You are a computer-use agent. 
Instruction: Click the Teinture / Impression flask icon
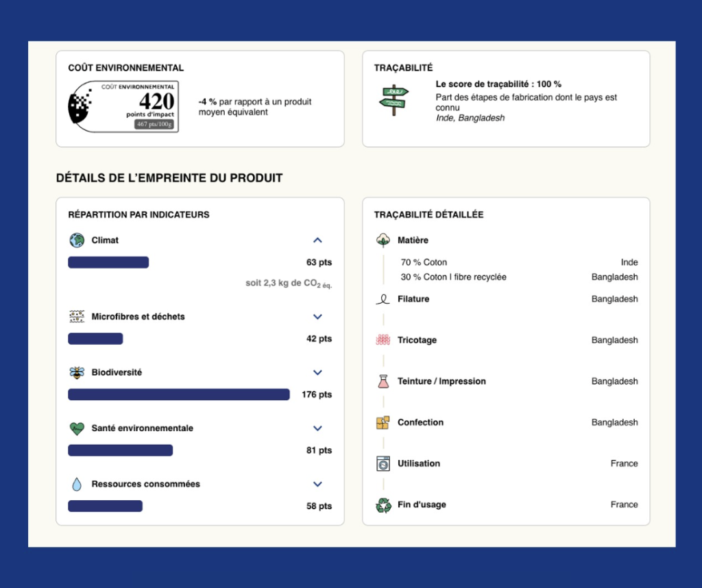click(383, 382)
